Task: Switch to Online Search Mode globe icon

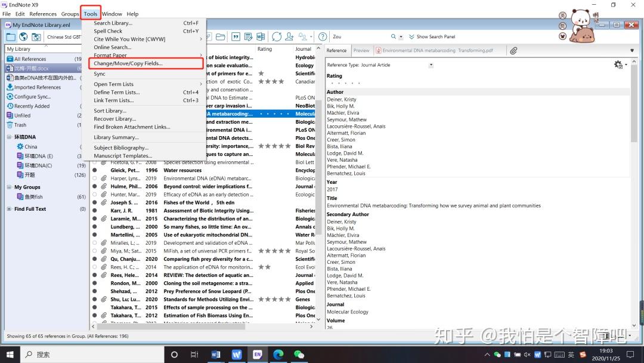Action: pyautogui.click(x=23, y=37)
